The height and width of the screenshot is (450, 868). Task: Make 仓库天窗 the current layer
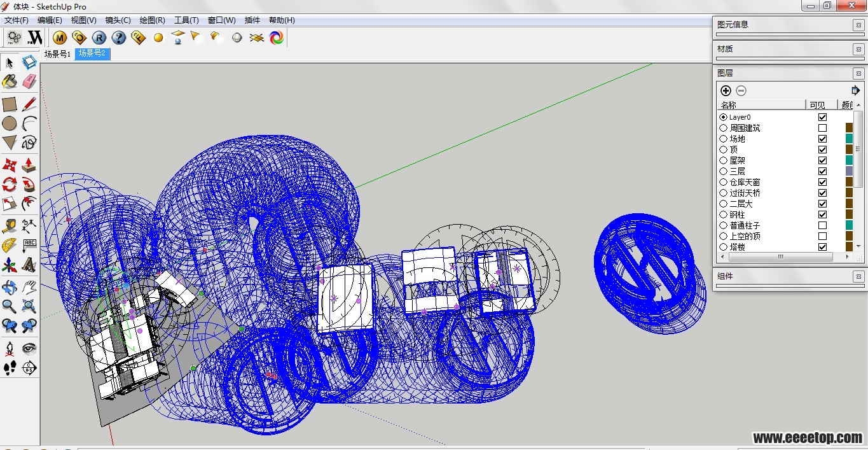click(724, 182)
